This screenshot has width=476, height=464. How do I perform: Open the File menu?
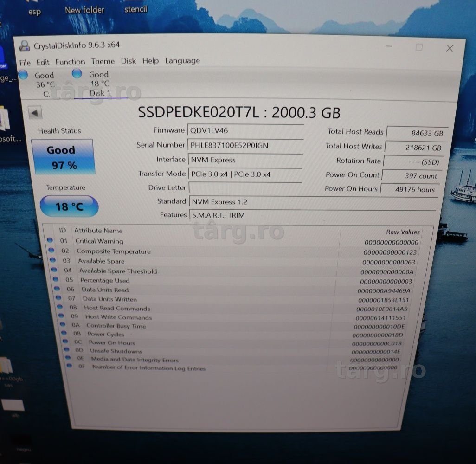pyautogui.click(x=25, y=63)
